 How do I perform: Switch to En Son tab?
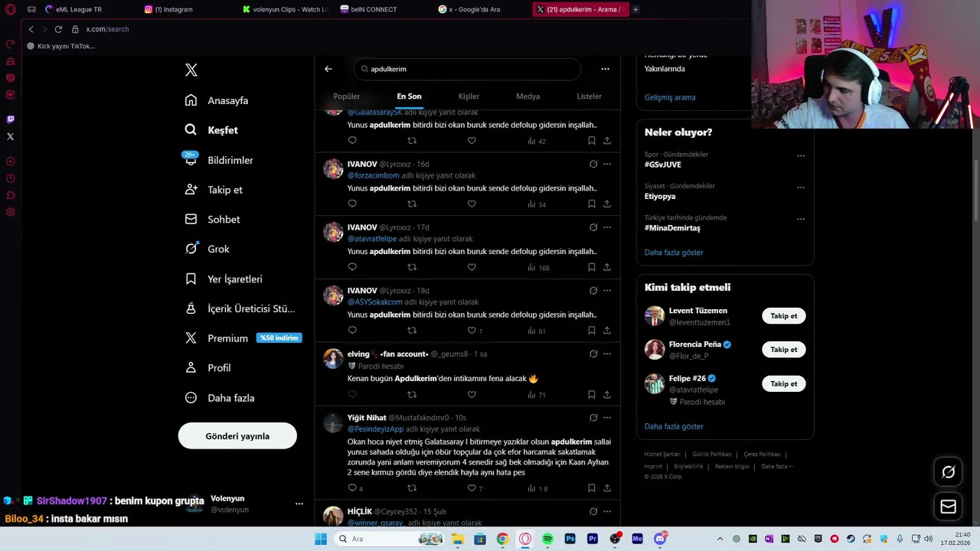click(409, 96)
